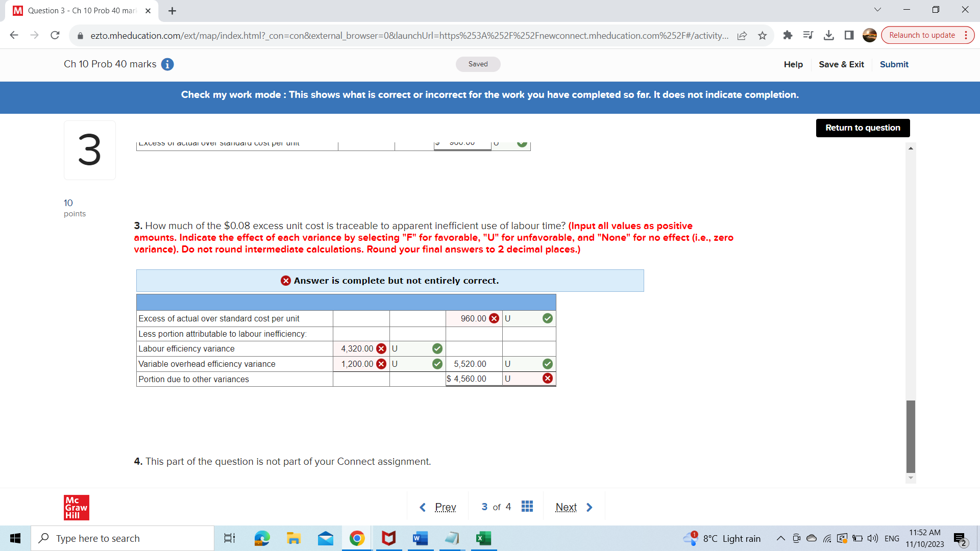This screenshot has width=980, height=551.
Task: Switch to the Question 3 browser tab
Action: (82, 11)
